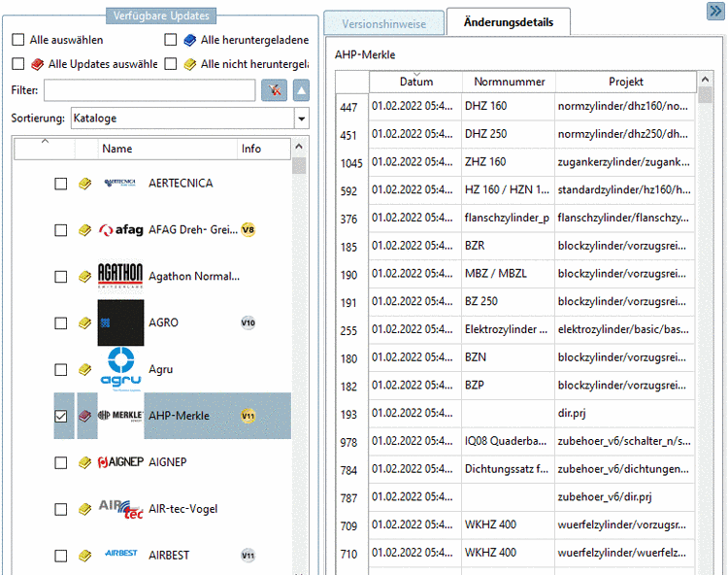Viewport: 728px width, 575px height.
Task: Click the AIGNEP catalog logo
Action: point(120,462)
